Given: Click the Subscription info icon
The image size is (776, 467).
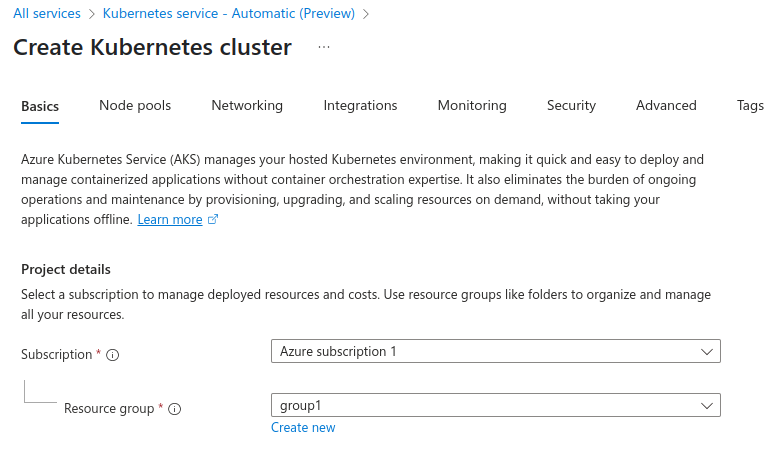Looking at the screenshot, I should pos(113,355).
